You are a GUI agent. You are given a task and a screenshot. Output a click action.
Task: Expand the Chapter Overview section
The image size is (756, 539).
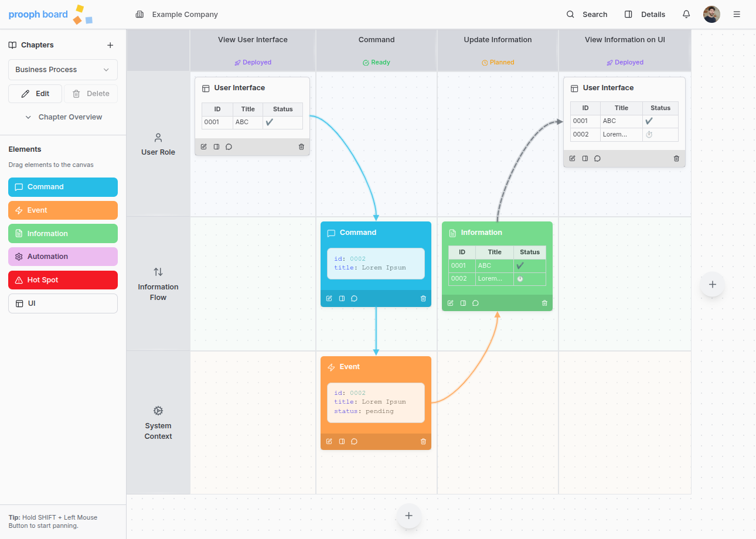[x=63, y=117]
